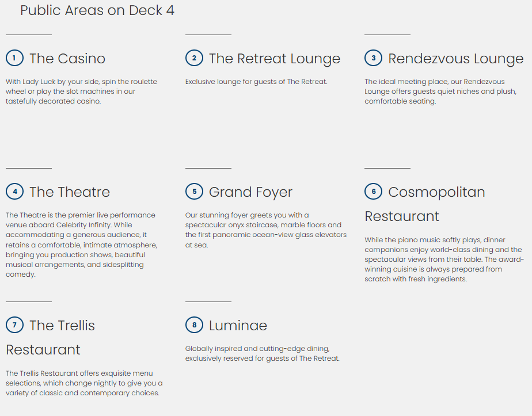
Task: Open The Retreat Lounge heading
Action: click(274, 59)
